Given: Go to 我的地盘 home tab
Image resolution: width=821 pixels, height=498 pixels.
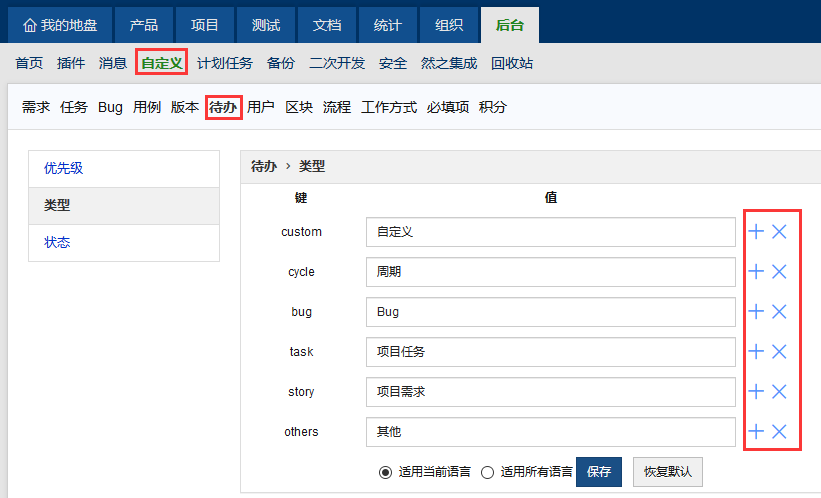Looking at the screenshot, I should pos(60,25).
